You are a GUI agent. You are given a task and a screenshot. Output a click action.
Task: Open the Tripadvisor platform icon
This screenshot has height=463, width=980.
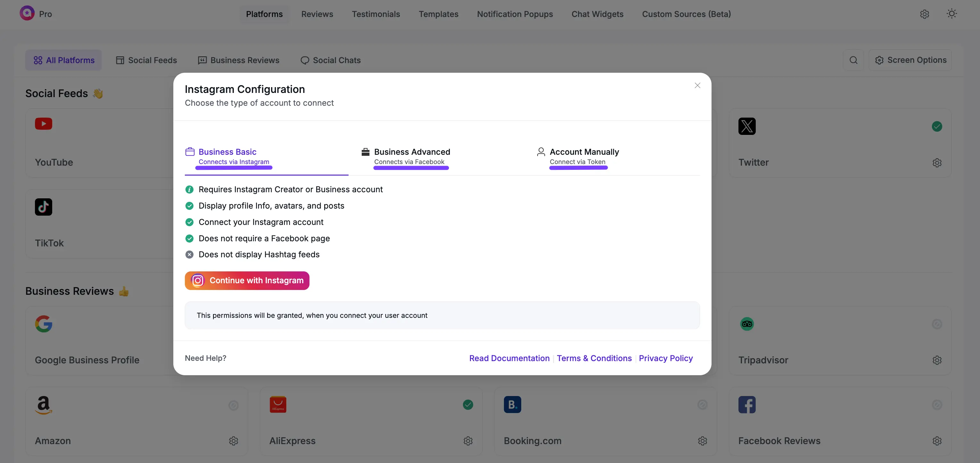pyautogui.click(x=747, y=324)
